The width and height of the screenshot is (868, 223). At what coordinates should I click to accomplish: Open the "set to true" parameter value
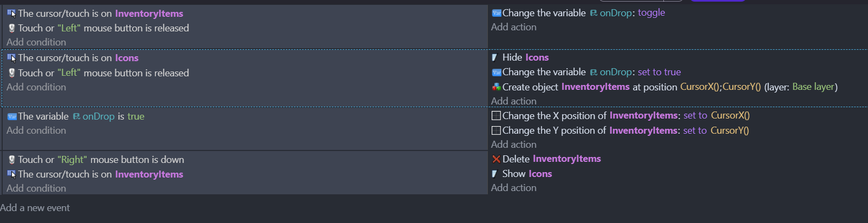pyautogui.click(x=659, y=72)
